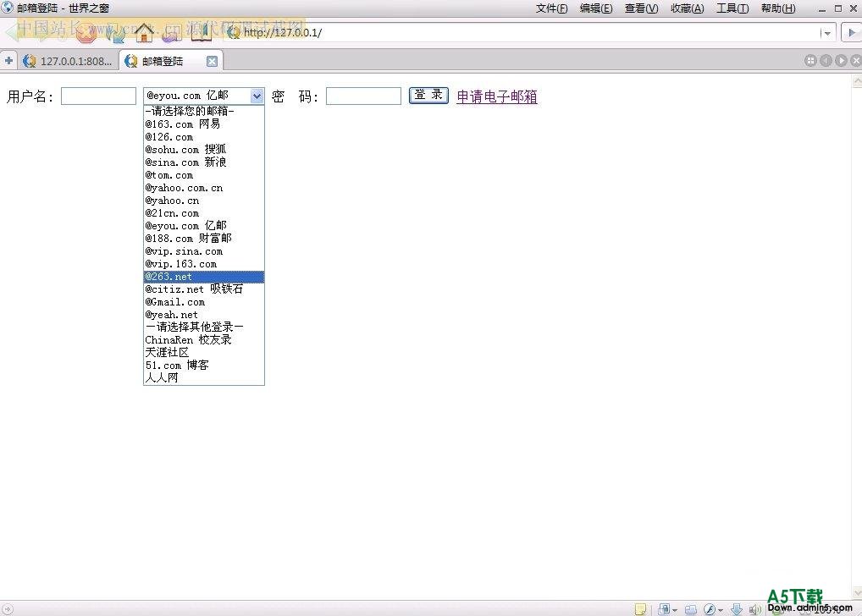Image resolution: width=862 pixels, height=616 pixels.
Task: Choose @eyou.com 亿邮 in the list
Action: tap(204, 225)
